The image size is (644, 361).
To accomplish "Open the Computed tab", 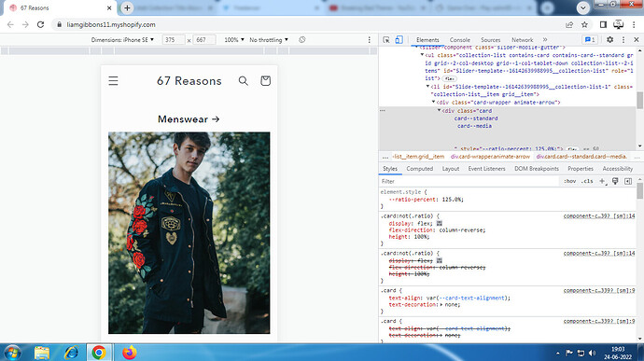I will (419, 169).
